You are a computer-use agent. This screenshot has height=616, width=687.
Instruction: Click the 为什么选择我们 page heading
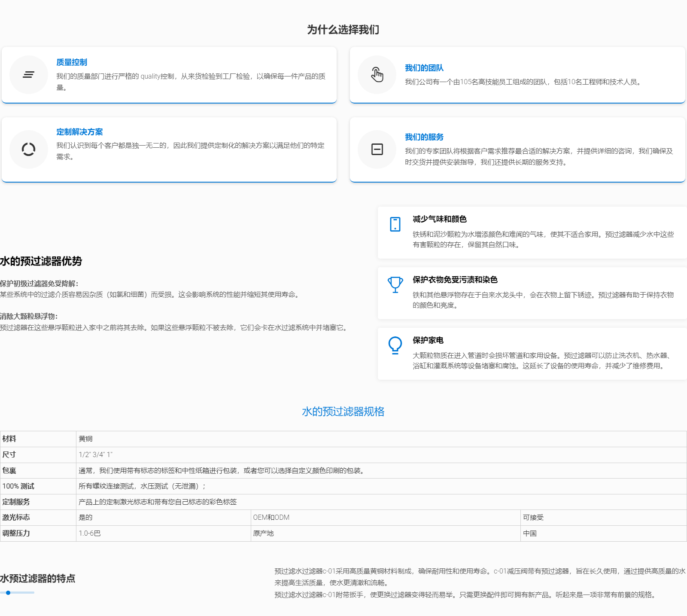pos(343,30)
